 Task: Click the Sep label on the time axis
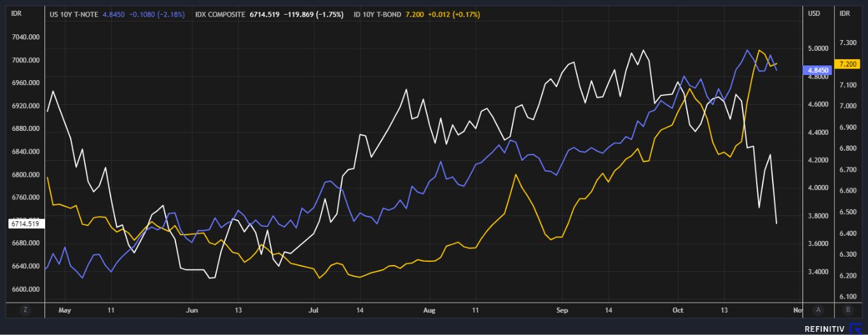pos(562,310)
